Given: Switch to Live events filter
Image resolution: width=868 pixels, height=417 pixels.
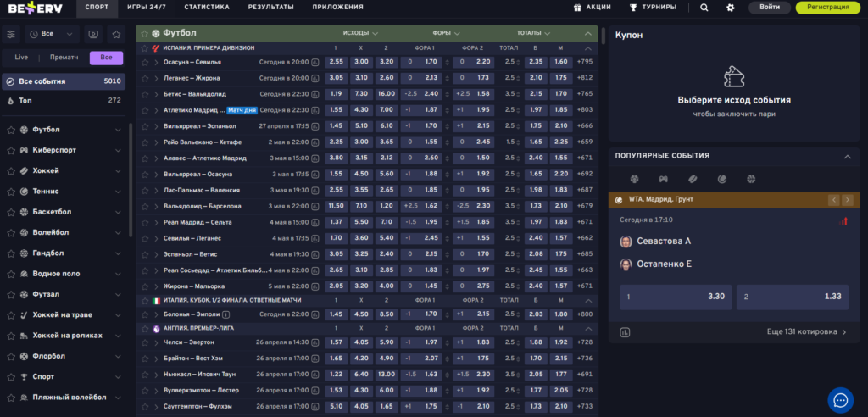Looking at the screenshot, I should coord(21,58).
